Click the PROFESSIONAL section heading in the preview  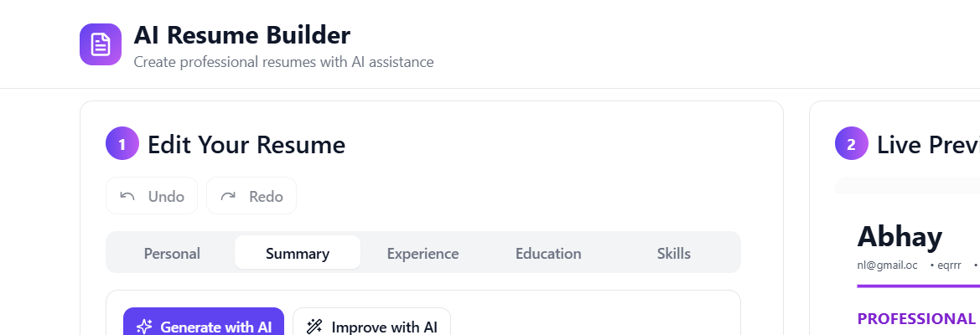[x=915, y=319]
